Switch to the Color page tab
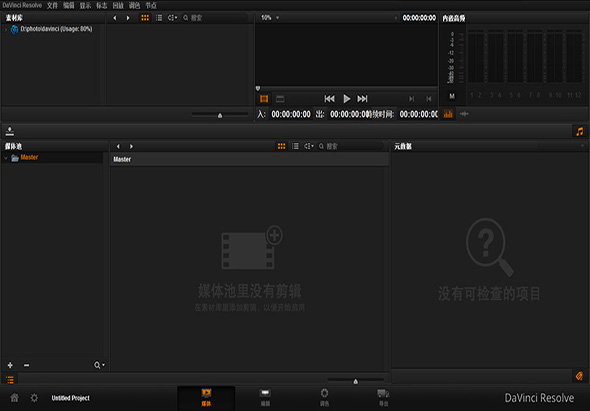Viewport: 590px width, 411px height. [324, 397]
